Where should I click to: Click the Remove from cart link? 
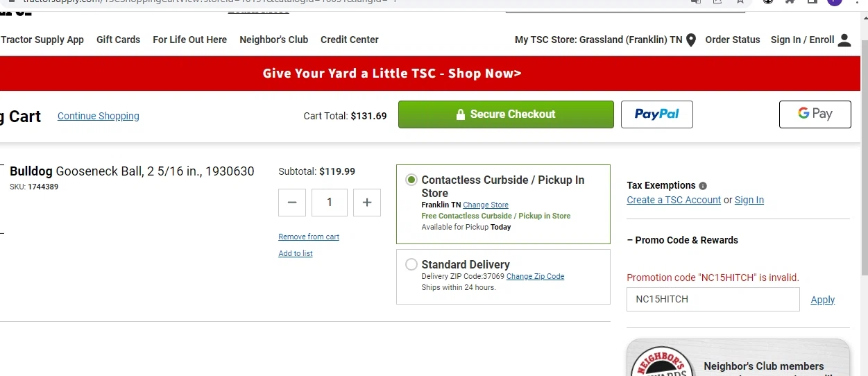309,237
